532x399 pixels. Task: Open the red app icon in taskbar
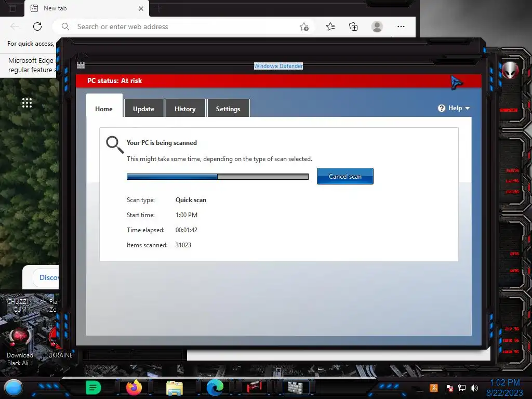pyautogui.click(x=255, y=387)
